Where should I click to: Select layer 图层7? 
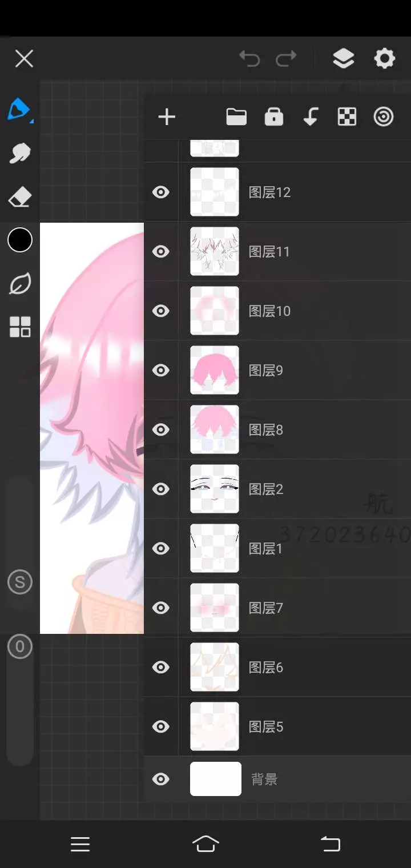[277, 608]
